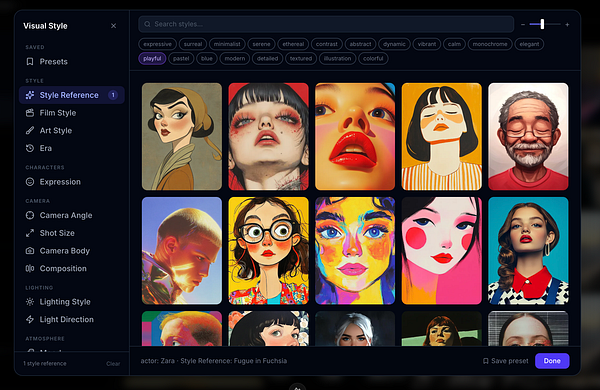This screenshot has width=600, height=390.
Task: Select the bob-haired woman on orange thumbnail
Action: pyautogui.click(x=442, y=137)
